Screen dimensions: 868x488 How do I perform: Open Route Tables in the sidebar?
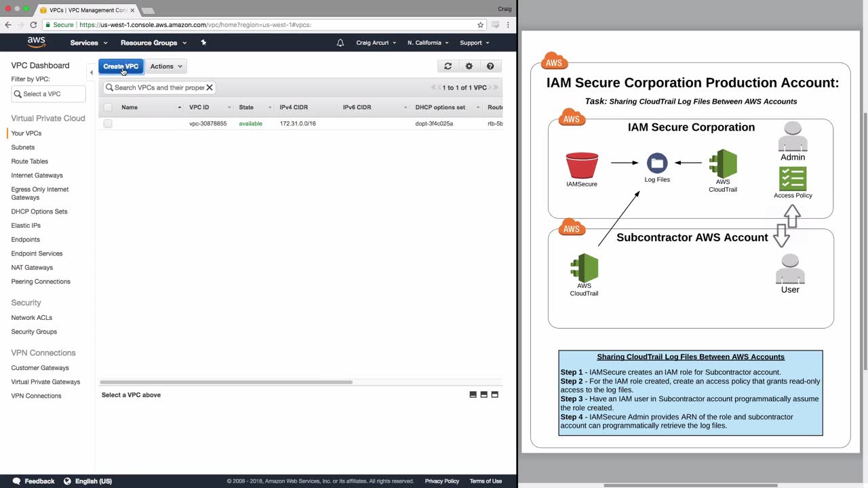click(30, 161)
